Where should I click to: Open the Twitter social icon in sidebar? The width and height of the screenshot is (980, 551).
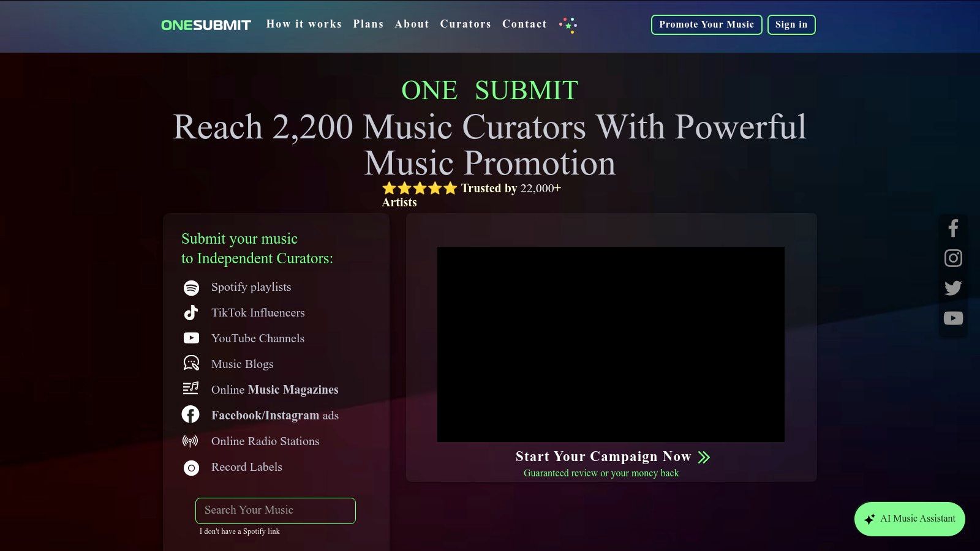point(953,288)
